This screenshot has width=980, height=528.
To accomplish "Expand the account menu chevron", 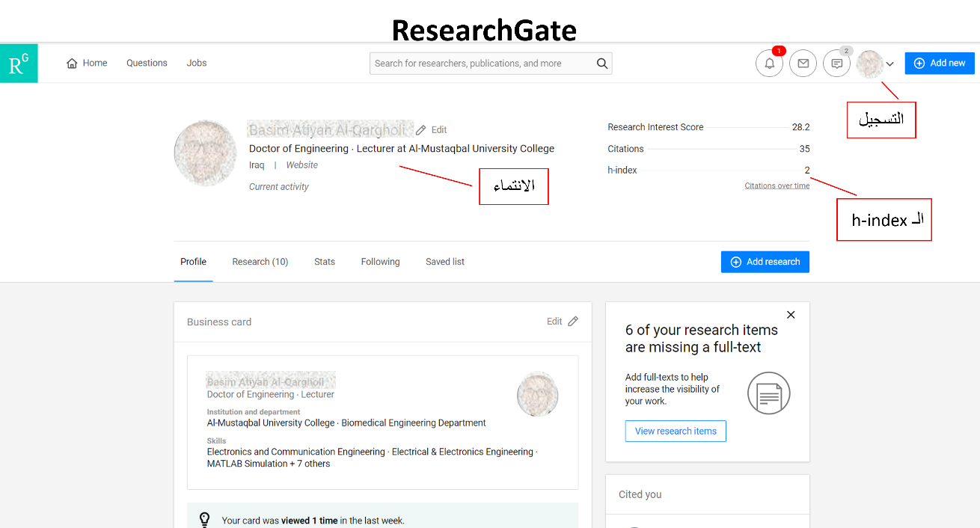I will [890, 64].
